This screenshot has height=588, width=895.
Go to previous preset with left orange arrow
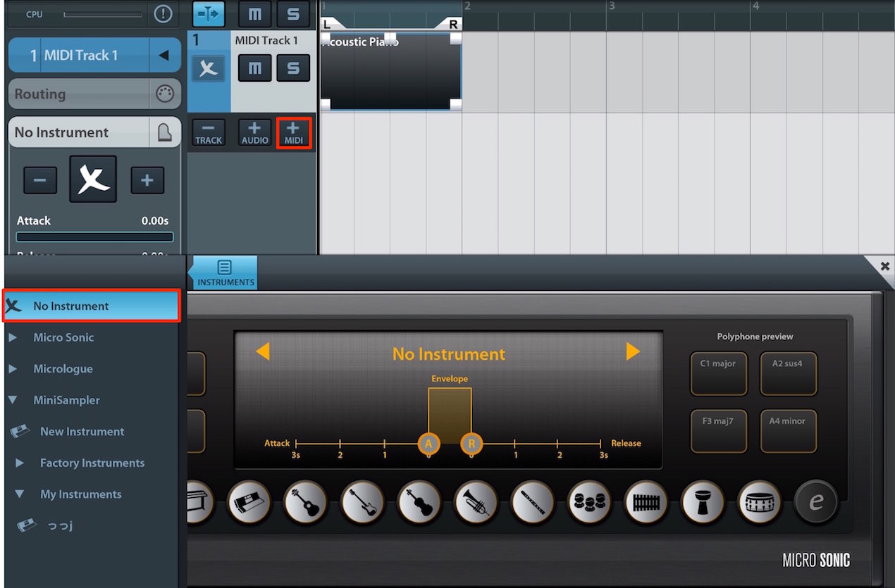click(262, 351)
